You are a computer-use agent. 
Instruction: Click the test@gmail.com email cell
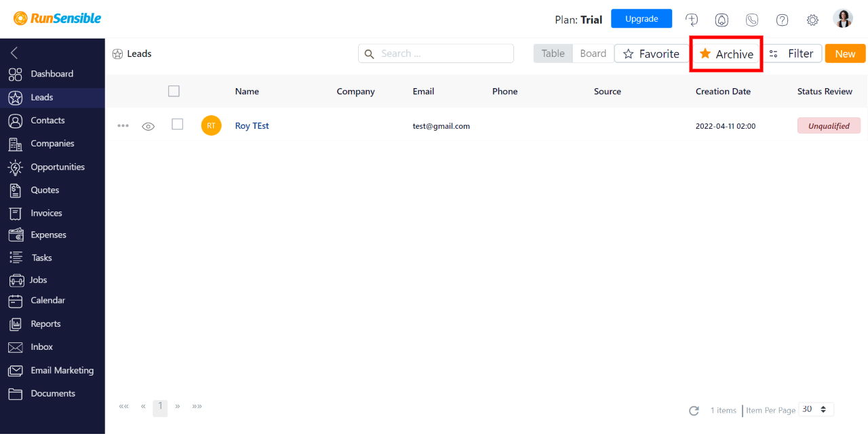441,126
